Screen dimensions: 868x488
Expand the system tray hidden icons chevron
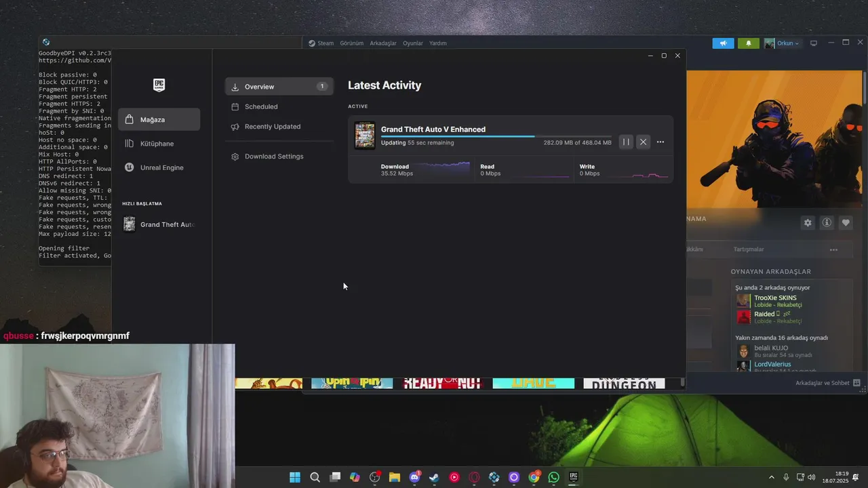[771, 477]
